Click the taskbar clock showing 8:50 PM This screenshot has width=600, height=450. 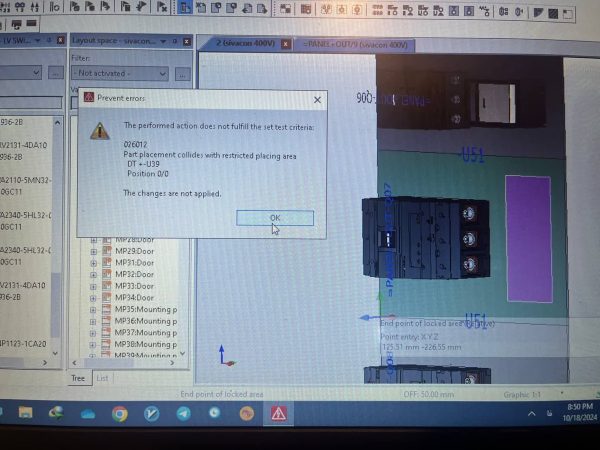pos(579,412)
